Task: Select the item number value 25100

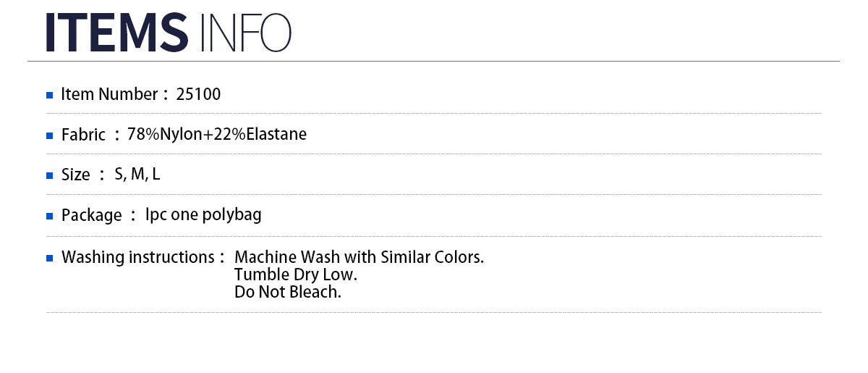Action: coord(198,94)
